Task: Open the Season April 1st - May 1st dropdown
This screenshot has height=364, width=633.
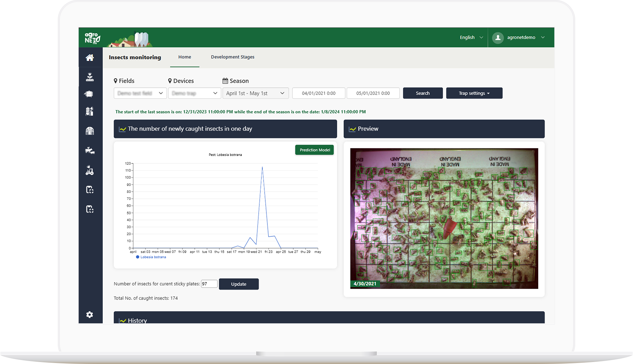Action: pos(256,93)
